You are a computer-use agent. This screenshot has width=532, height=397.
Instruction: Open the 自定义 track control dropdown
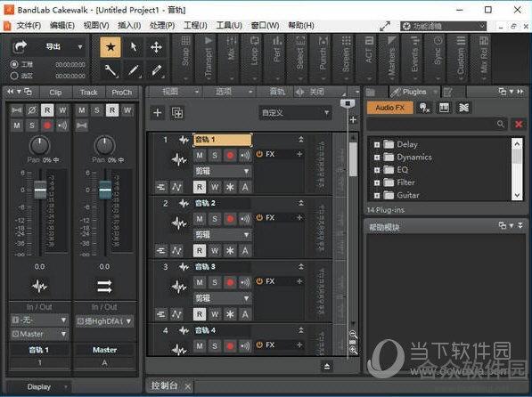[x=295, y=112]
